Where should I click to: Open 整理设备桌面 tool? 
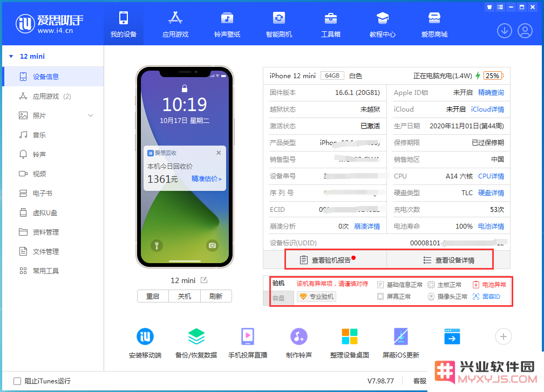pyautogui.click(x=350, y=343)
